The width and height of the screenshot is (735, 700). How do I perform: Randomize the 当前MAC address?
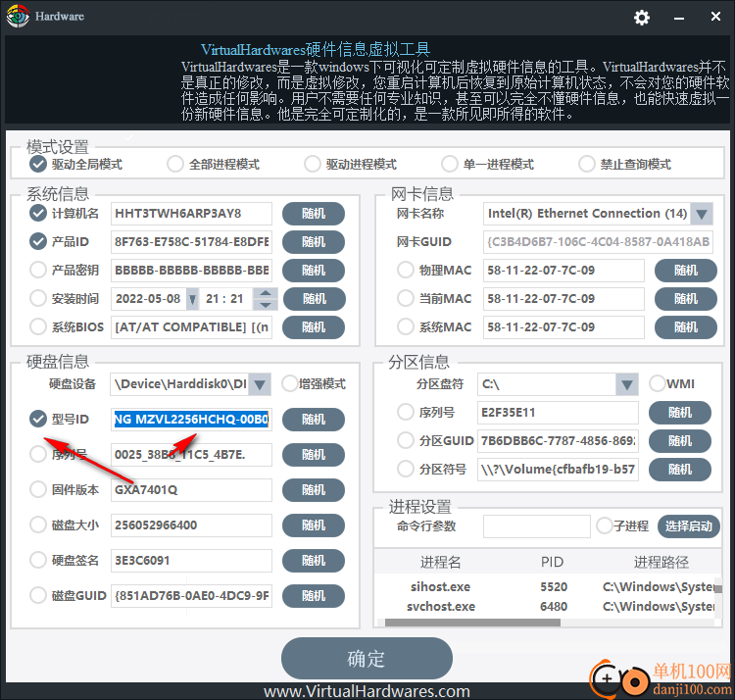coord(686,299)
